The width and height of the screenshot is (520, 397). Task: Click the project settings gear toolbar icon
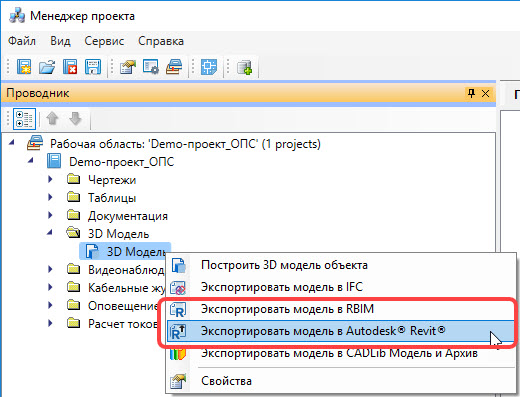(151, 67)
